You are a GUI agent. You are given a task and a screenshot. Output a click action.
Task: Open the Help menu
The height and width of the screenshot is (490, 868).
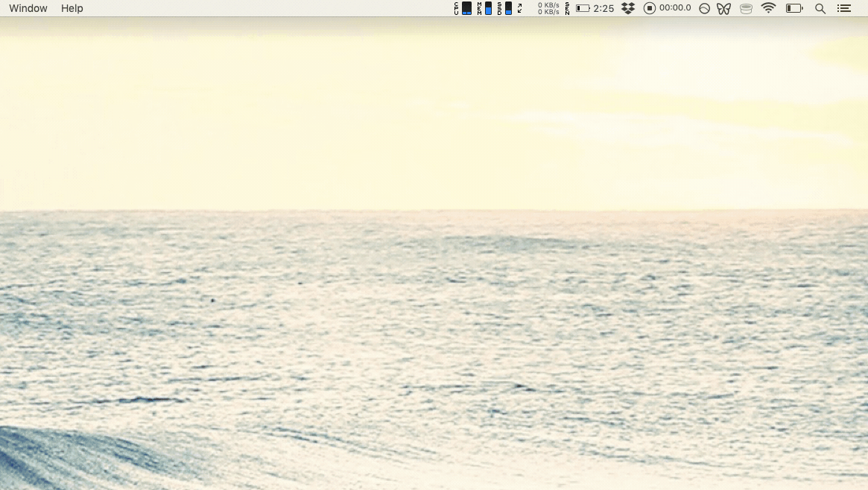[x=72, y=8]
